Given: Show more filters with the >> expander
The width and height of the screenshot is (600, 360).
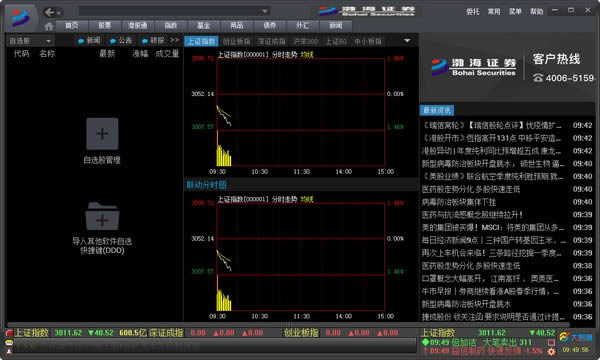Looking at the screenshot, I should (x=174, y=40).
